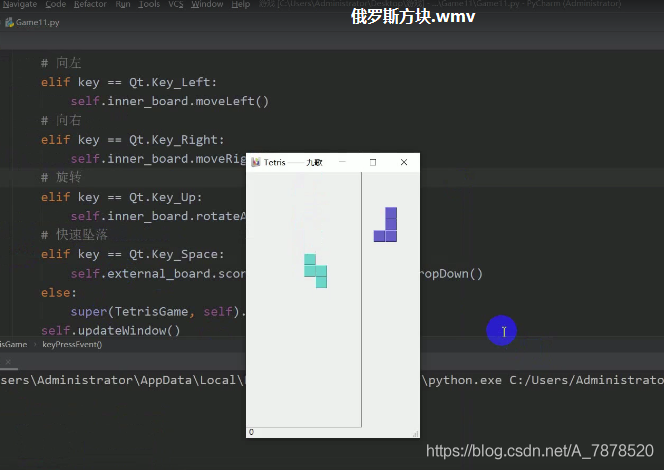Click the self.inner_board.moveLeft() line
Image resolution: width=664 pixels, height=470 pixels.
tap(169, 102)
